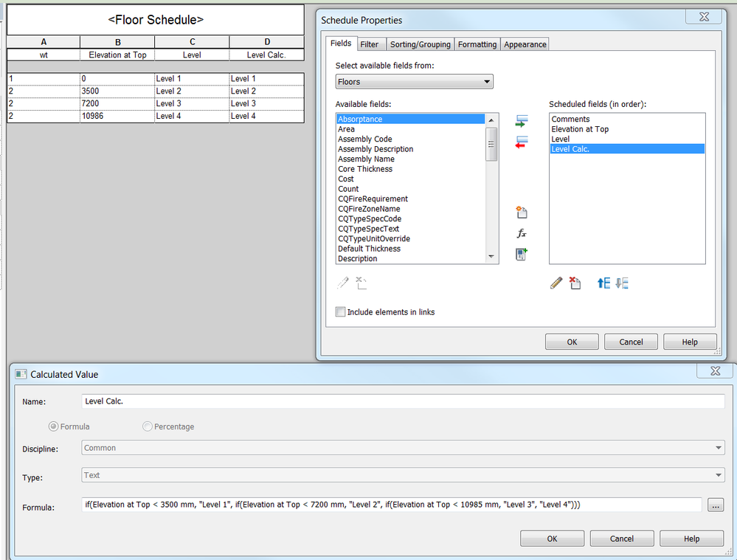Open the Type dropdown
Screen dimensions: 737x560
[x=403, y=475]
